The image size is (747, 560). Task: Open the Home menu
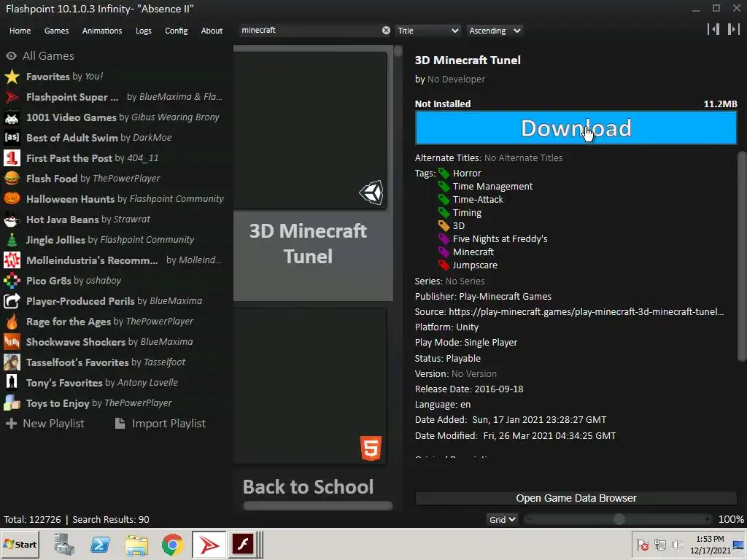pos(20,31)
